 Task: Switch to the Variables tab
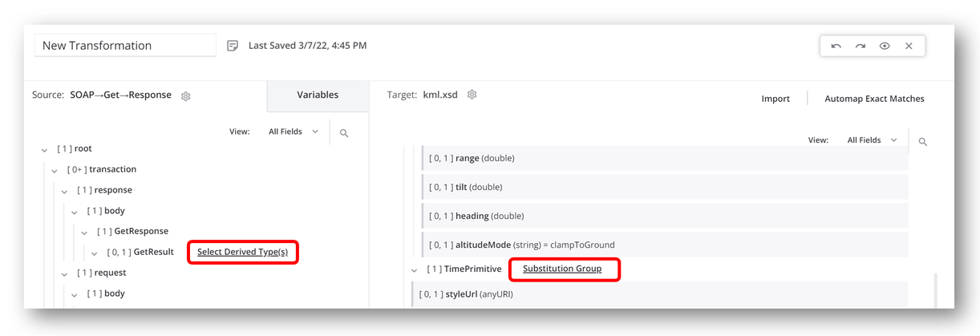(x=318, y=95)
